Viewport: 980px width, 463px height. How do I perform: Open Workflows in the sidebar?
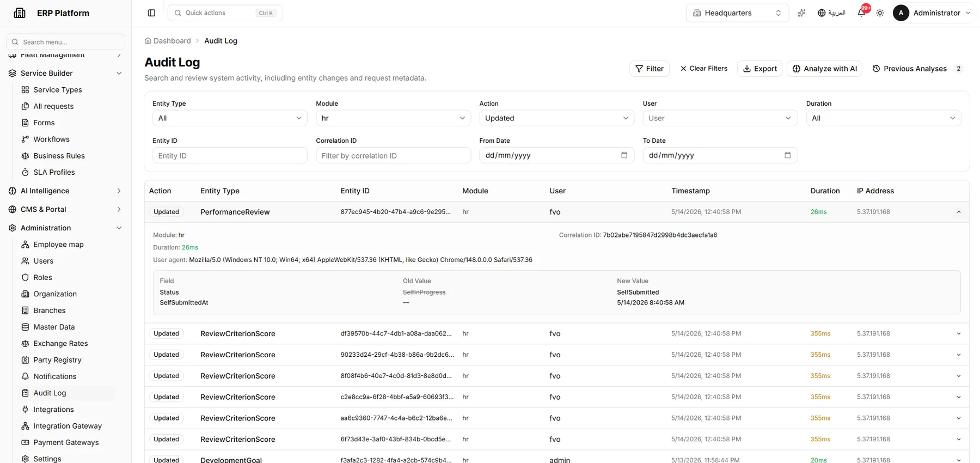52,139
